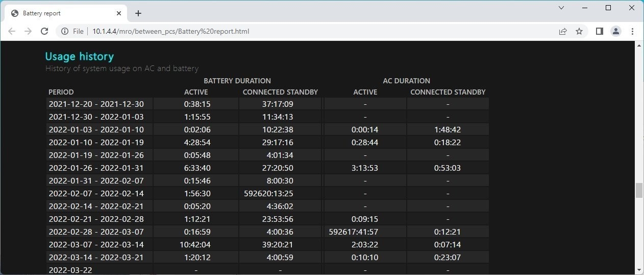Go back to the previous page
The width and height of the screenshot is (644, 275).
coord(12,31)
